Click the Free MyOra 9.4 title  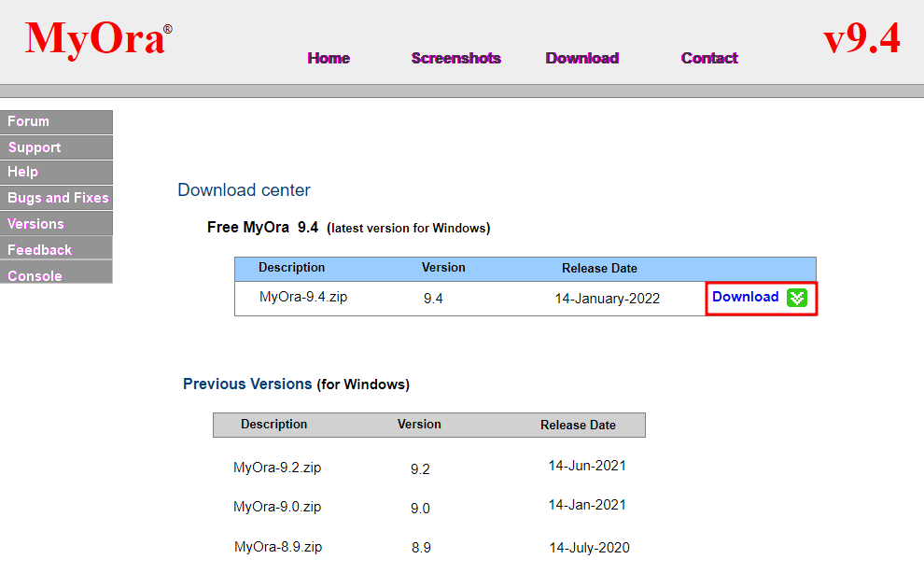(263, 228)
